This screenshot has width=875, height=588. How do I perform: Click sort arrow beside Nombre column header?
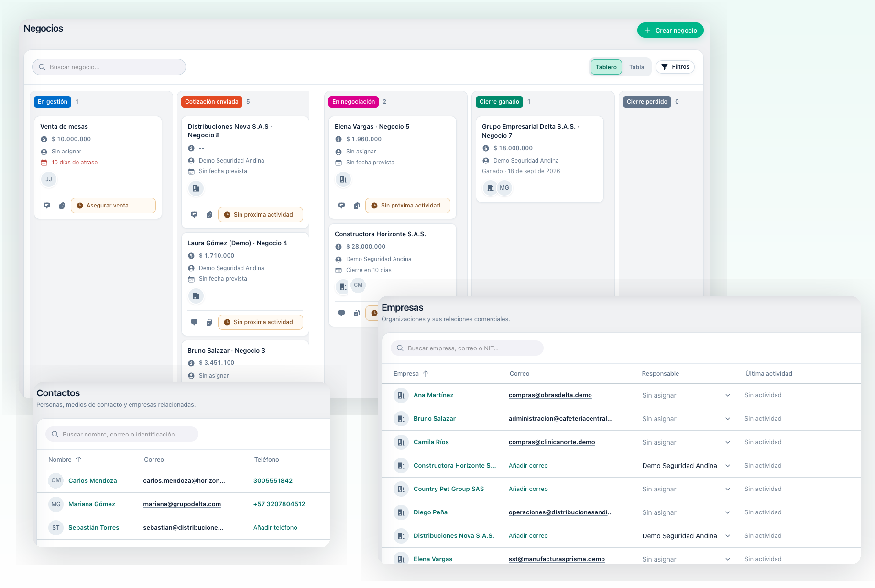(x=78, y=459)
